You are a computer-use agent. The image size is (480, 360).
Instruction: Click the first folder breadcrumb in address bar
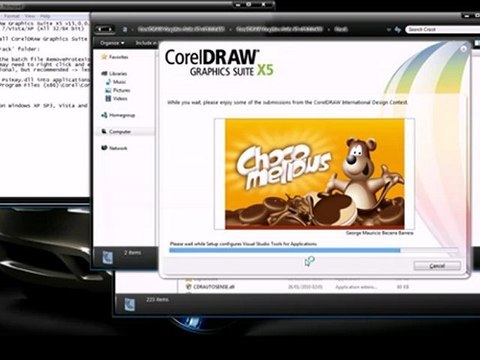[181, 29]
